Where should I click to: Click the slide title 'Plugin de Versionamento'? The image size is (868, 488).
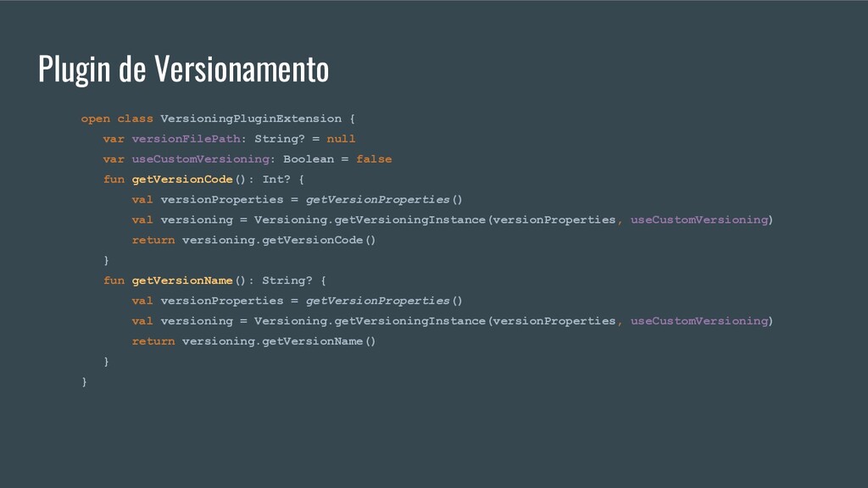[183, 69]
